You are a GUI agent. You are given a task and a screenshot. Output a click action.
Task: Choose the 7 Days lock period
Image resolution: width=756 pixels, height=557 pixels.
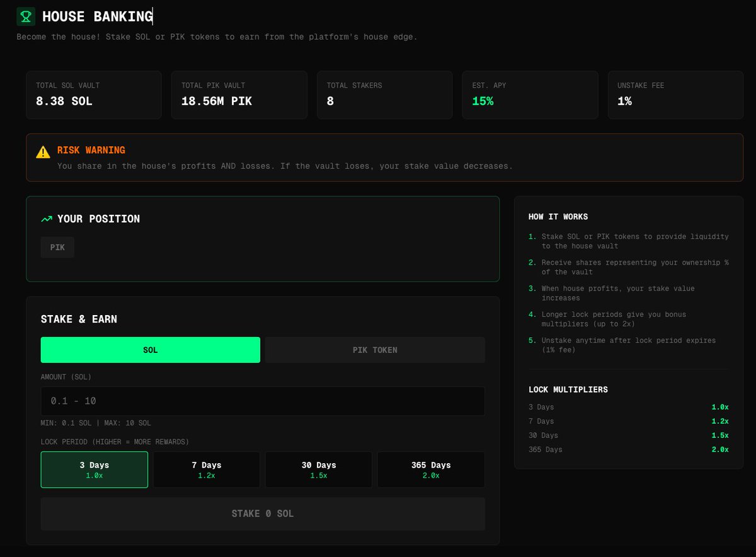(207, 469)
